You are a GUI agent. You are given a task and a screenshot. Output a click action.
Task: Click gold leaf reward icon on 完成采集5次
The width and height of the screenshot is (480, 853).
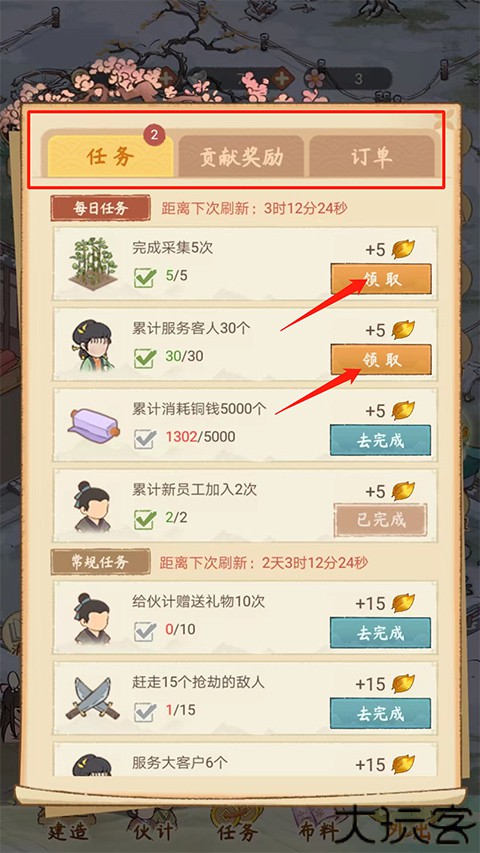coord(403,250)
